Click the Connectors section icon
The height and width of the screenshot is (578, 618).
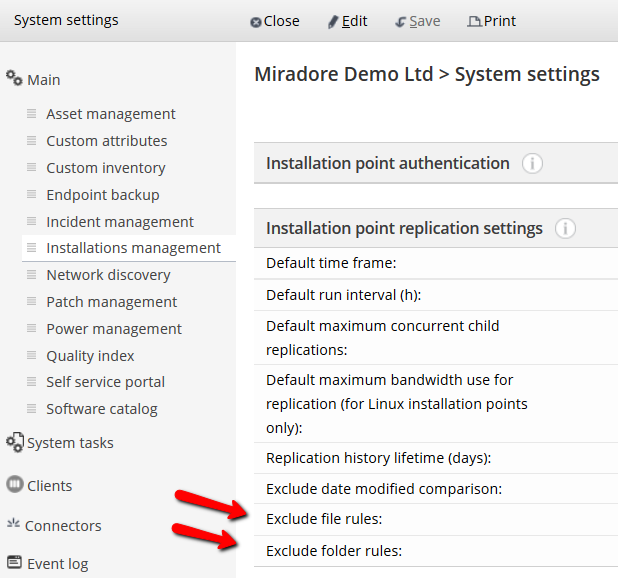[14, 525]
